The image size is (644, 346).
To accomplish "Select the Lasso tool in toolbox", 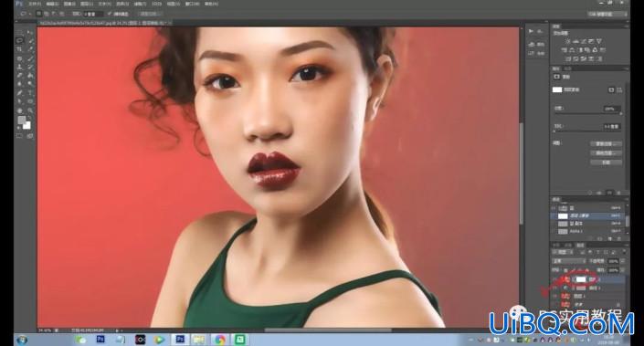I will [19, 41].
